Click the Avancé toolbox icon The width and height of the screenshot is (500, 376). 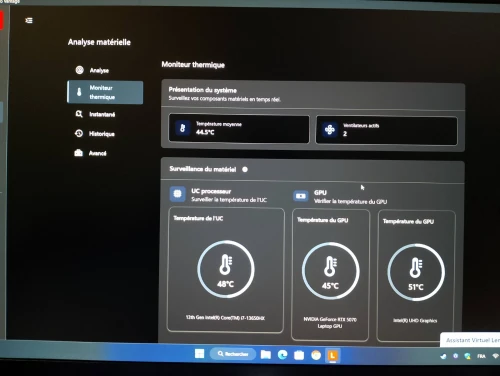pos(78,153)
